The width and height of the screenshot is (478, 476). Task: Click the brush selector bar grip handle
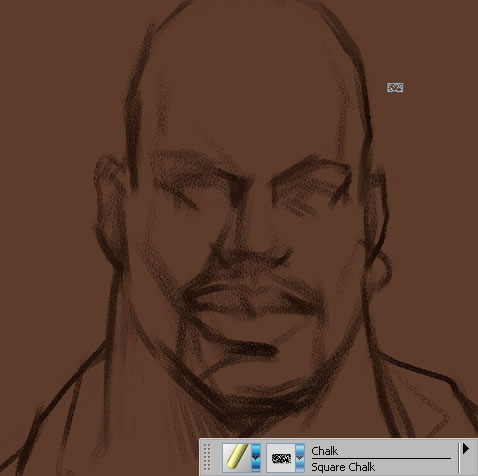click(207, 457)
